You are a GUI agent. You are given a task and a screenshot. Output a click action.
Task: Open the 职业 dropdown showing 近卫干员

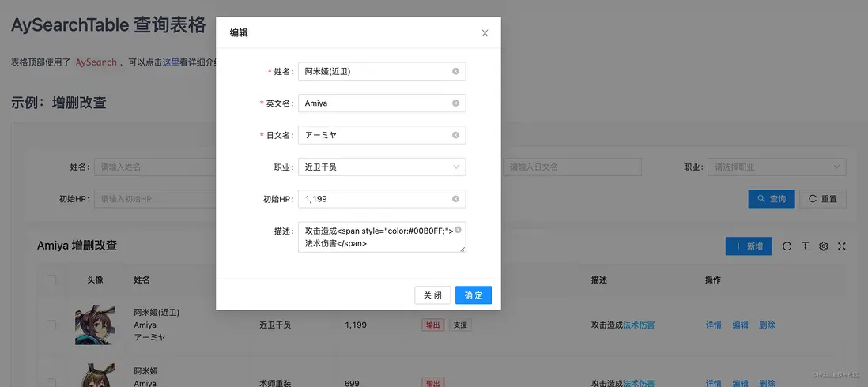click(x=382, y=167)
